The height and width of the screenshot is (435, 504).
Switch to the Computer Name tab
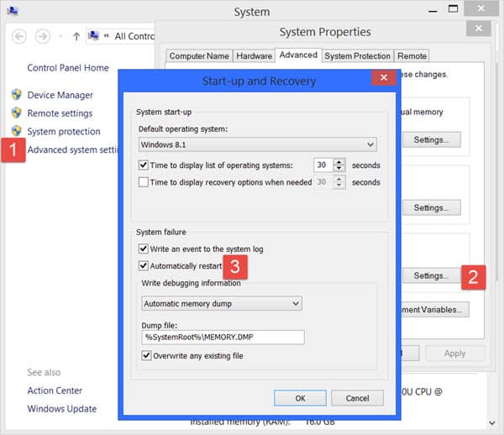point(199,56)
